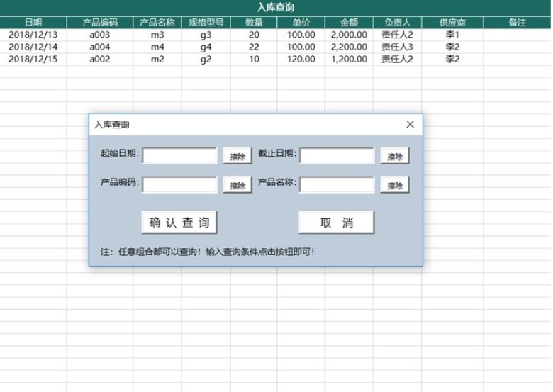The height and width of the screenshot is (392, 553).
Task: Select specification cell g3
Action: (x=206, y=35)
